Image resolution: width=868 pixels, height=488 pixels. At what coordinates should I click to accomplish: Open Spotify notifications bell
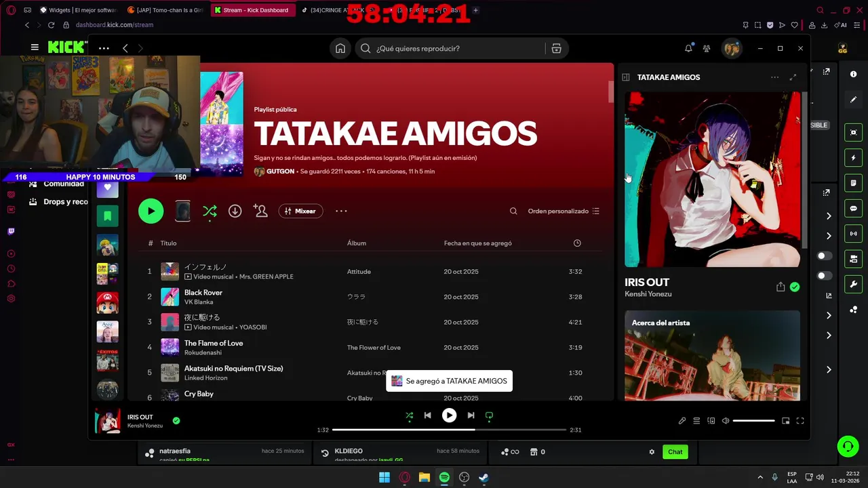click(x=688, y=48)
